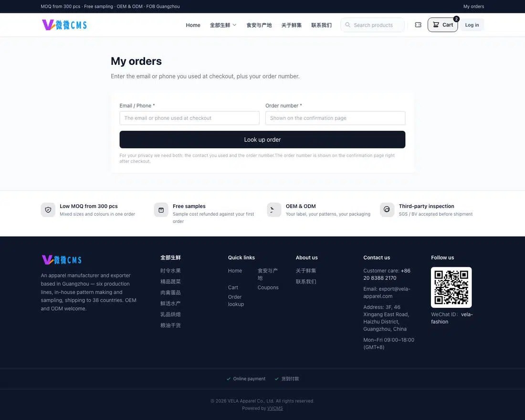Open the footer Coupons link

tap(268, 287)
